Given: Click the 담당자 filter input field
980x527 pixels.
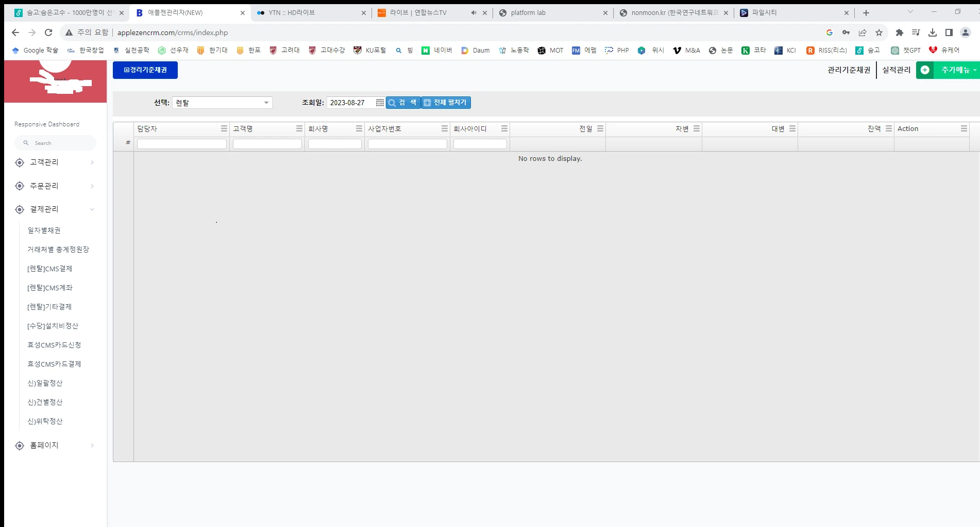Looking at the screenshot, I should (182, 144).
